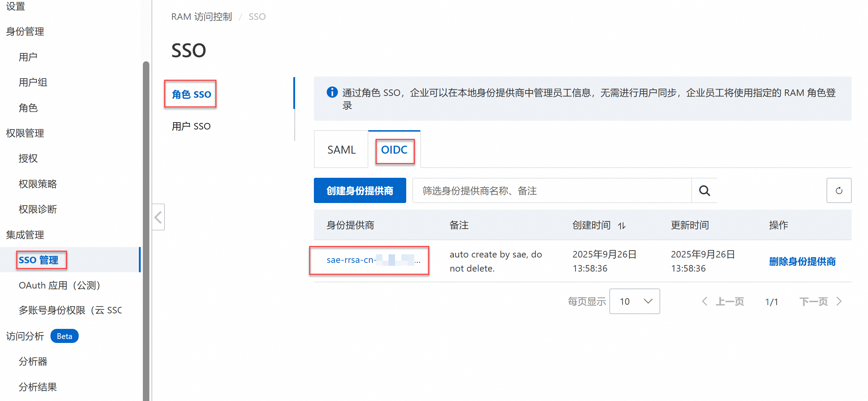The width and height of the screenshot is (868, 401).
Task: Open the page size dropdown showing 10
Action: tap(635, 301)
